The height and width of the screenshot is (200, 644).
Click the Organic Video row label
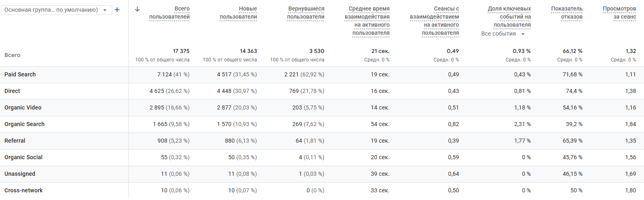[x=23, y=107]
